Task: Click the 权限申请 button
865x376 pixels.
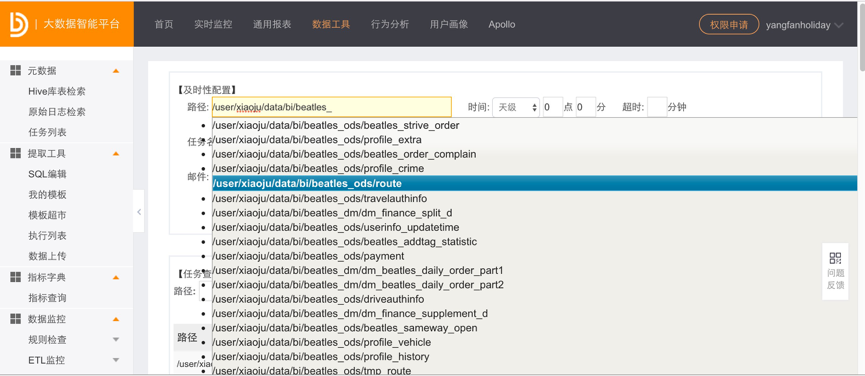Action: [x=729, y=24]
